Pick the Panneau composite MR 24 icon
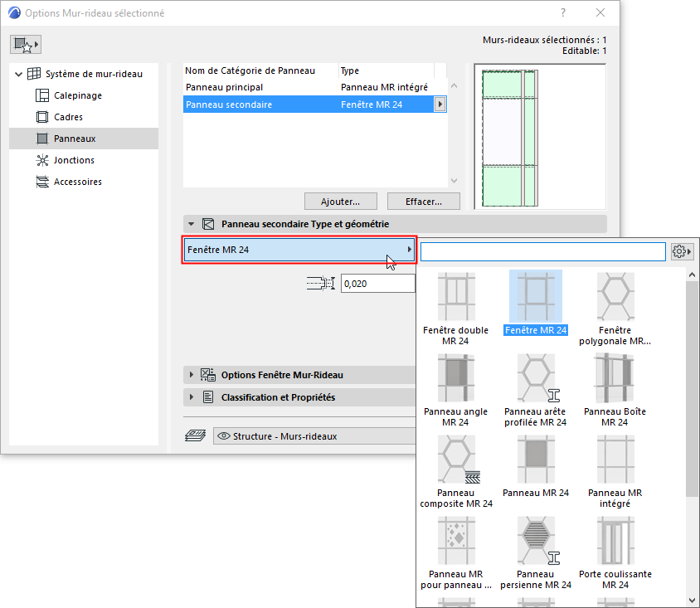Image resolution: width=700 pixels, height=608 pixels. (x=459, y=459)
